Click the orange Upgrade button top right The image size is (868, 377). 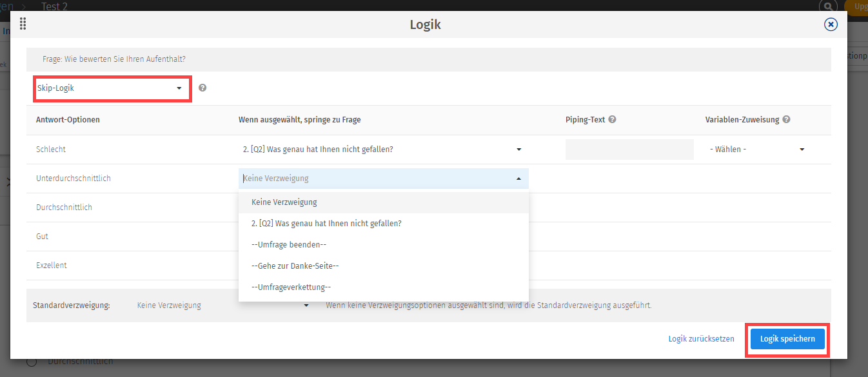point(858,6)
